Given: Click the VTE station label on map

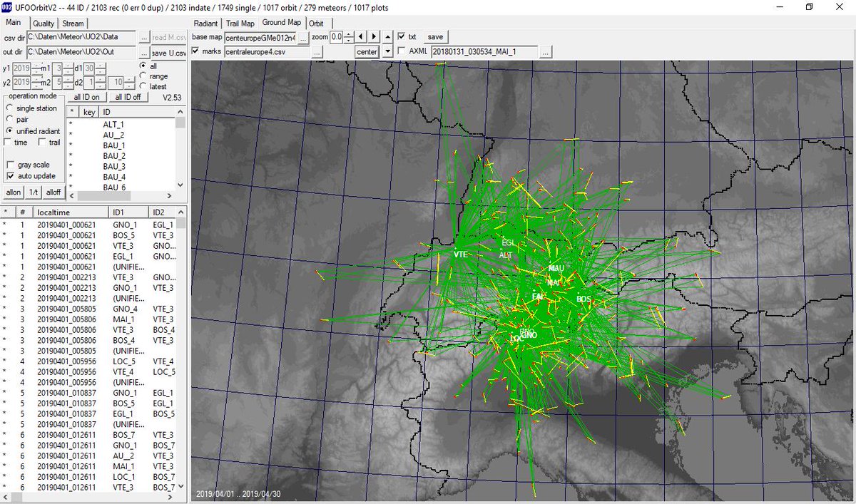Looking at the screenshot, I should (461, 253).
